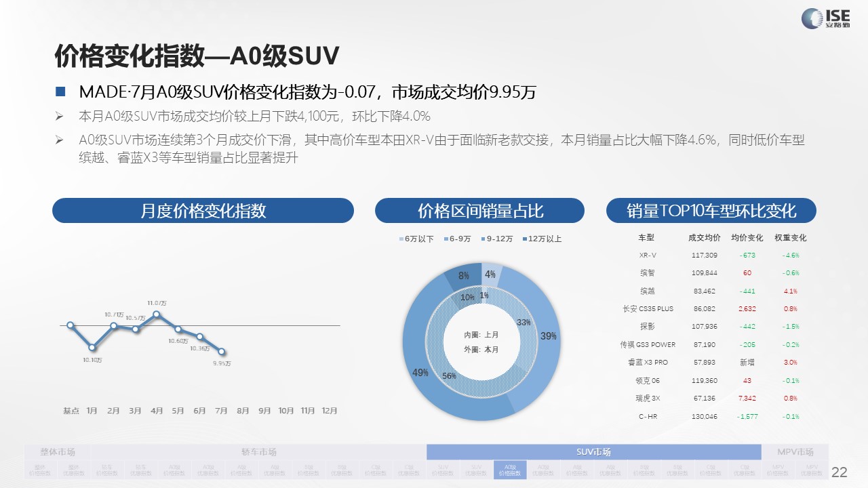Select the XR-V row name
Viewport: 868px width, 488px height.
tap(648, 256)
